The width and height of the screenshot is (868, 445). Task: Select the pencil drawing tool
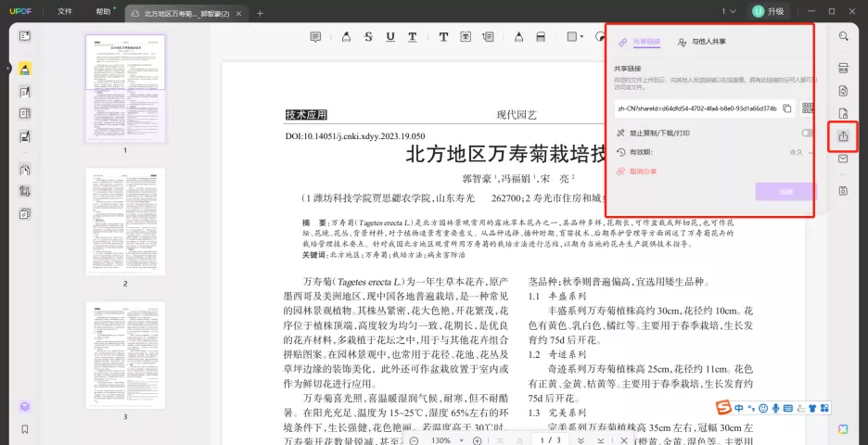click(x=518, y=37)
